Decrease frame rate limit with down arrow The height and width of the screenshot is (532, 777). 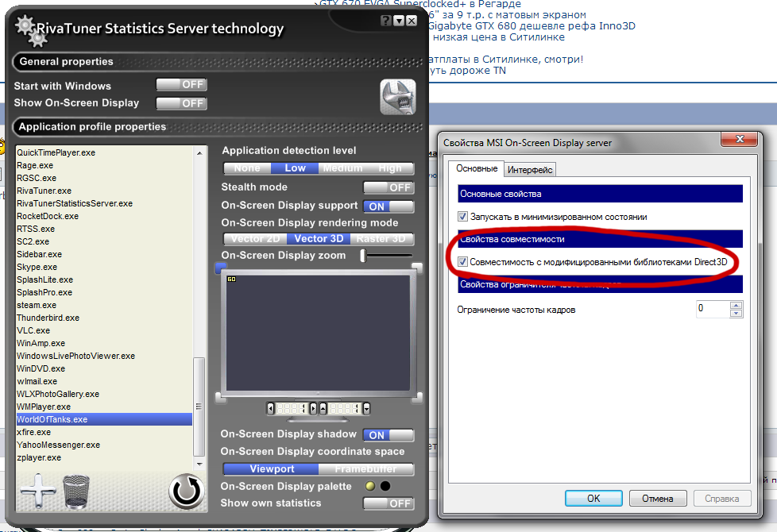pyautogui.click(x=736, y=313)
